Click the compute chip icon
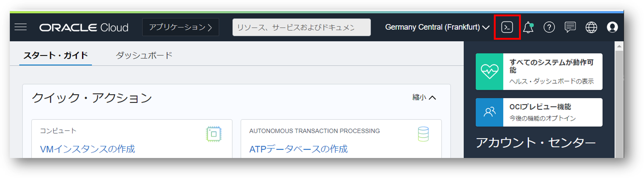This screenshot has width=644, height=178. click(214, 134)
